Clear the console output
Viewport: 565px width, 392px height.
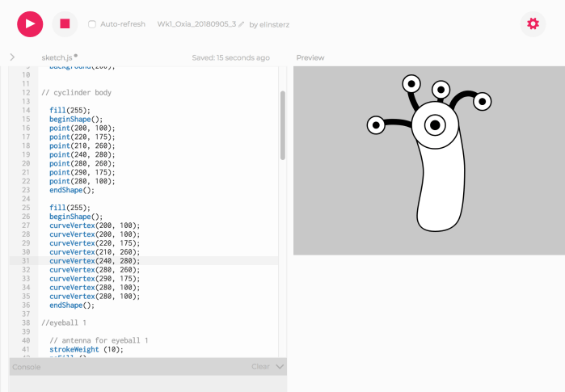tap(260, 366)
